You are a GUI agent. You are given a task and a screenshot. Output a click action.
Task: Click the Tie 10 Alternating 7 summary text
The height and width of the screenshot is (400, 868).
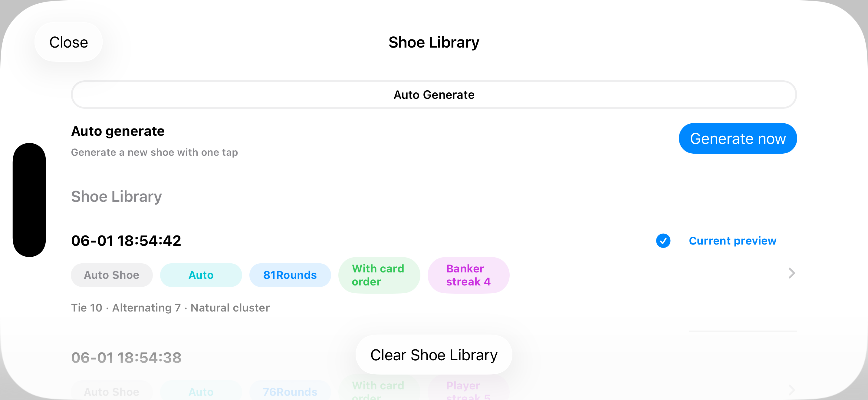(x=170, y=308)
